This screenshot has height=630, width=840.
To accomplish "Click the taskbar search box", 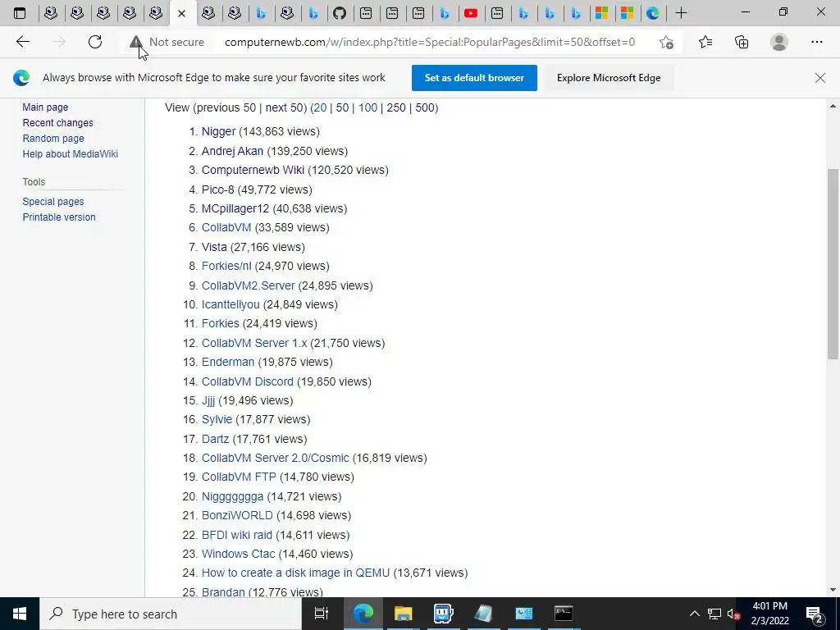I will point(171,614).
